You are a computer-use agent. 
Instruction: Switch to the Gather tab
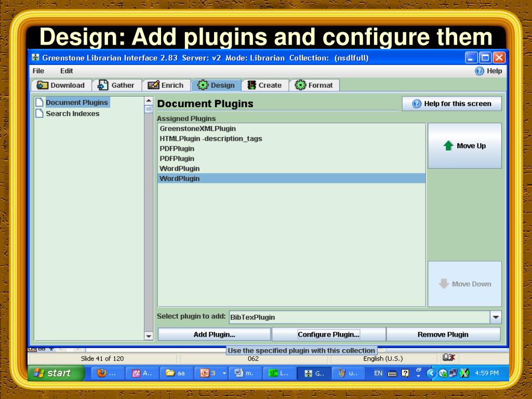pyautogui.click(x=116, y=85)
